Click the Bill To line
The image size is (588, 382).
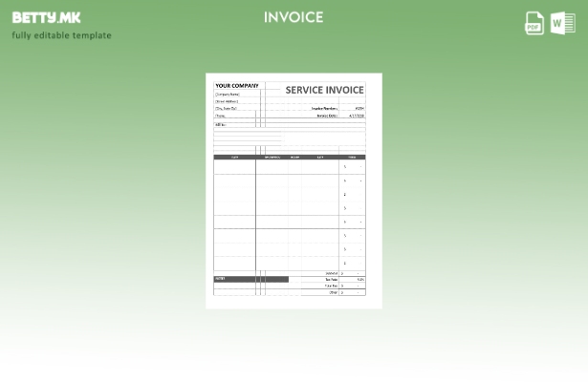tap(221, 124)
